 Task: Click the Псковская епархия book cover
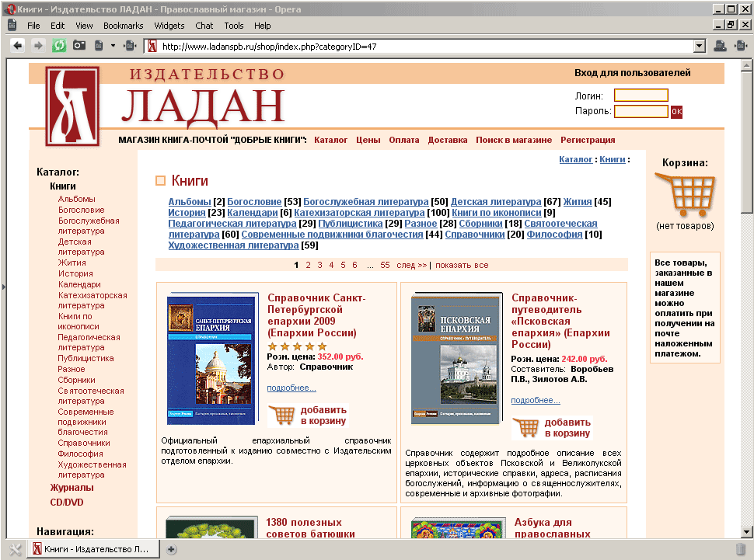coord(457,359)
